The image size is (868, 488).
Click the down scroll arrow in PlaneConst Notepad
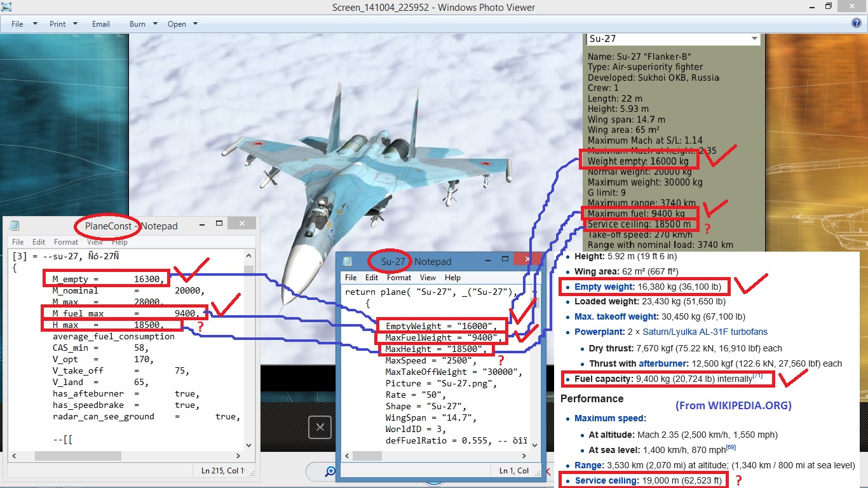click(248, 445)
